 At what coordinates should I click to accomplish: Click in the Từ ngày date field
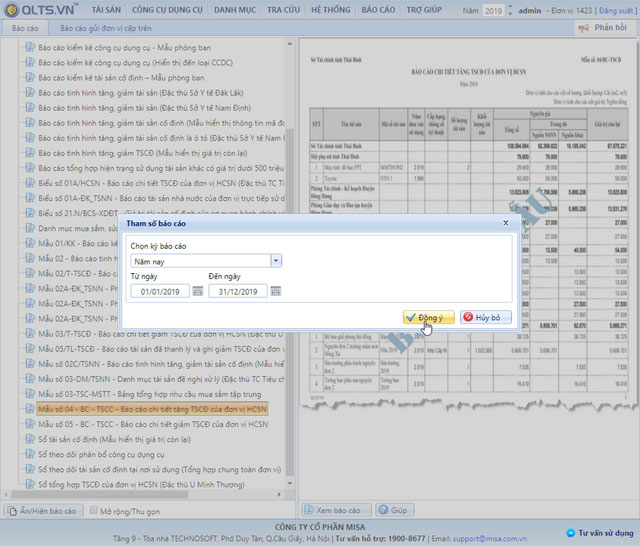[158, 291]
